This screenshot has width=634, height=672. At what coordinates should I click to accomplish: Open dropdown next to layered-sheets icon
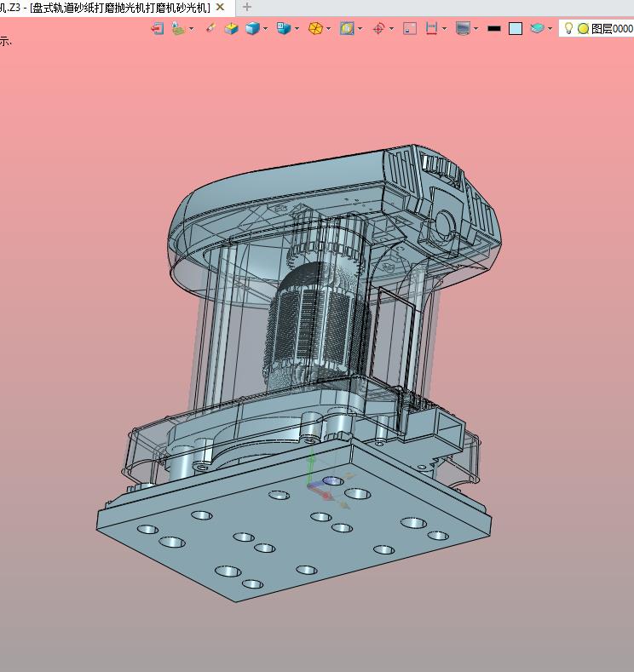pyautogui.click(x=191, y=29)
